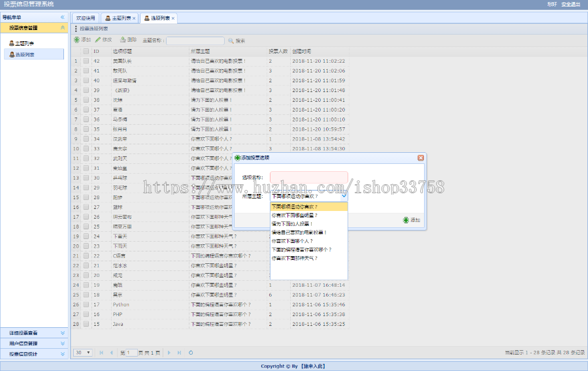Check the checkbox for row ID 28
The image size is (588, 371).
(86, 197)
